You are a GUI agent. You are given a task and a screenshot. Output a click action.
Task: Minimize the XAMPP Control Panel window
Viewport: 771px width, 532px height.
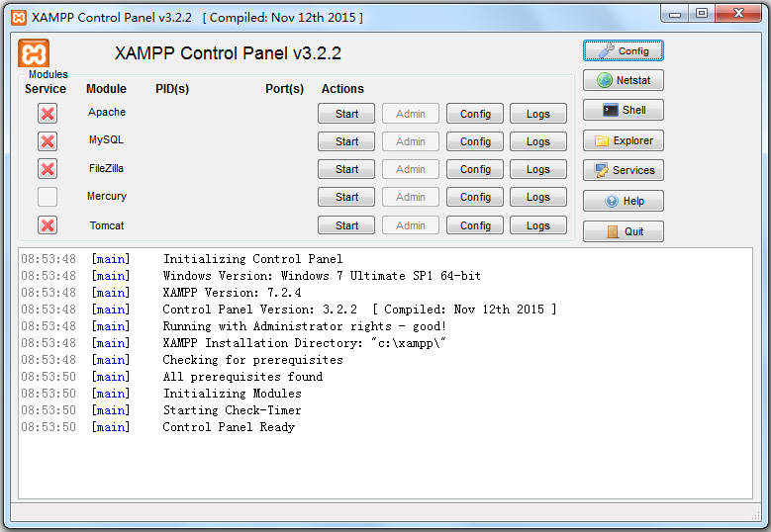(677, 13)
